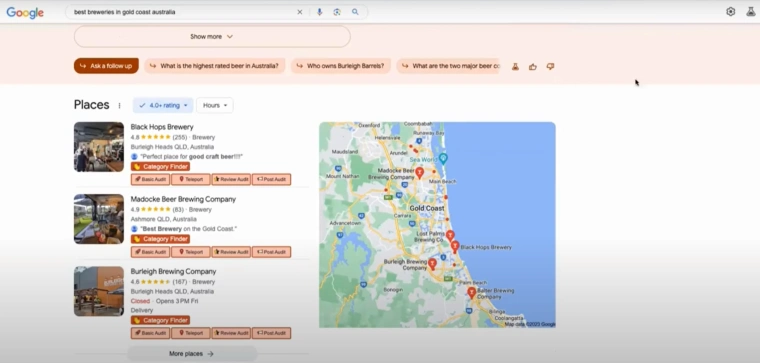Open the settings gear icon

pyautogui.click(x=730, y=12)
